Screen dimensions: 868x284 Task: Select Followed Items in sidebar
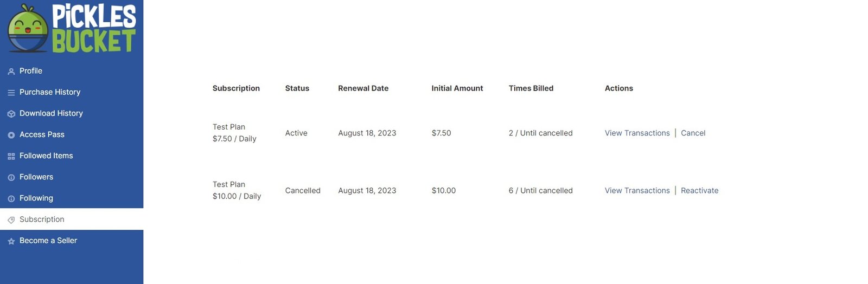pos(46,156)
